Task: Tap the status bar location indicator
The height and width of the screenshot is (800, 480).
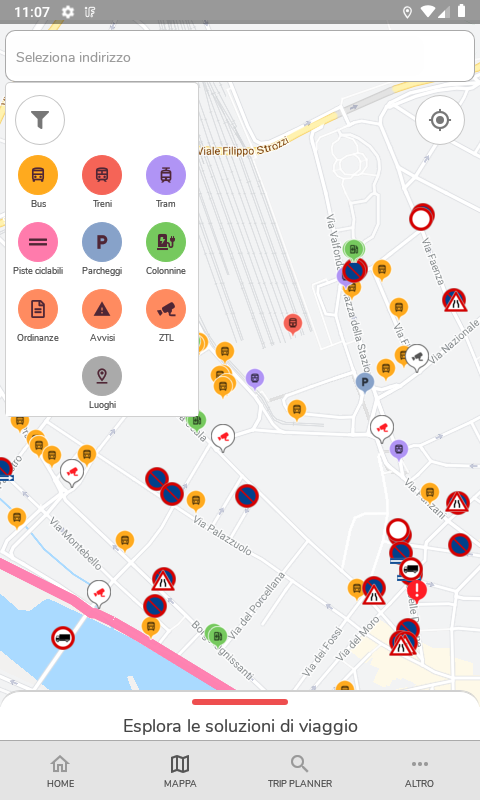Action: coord(407,12)
